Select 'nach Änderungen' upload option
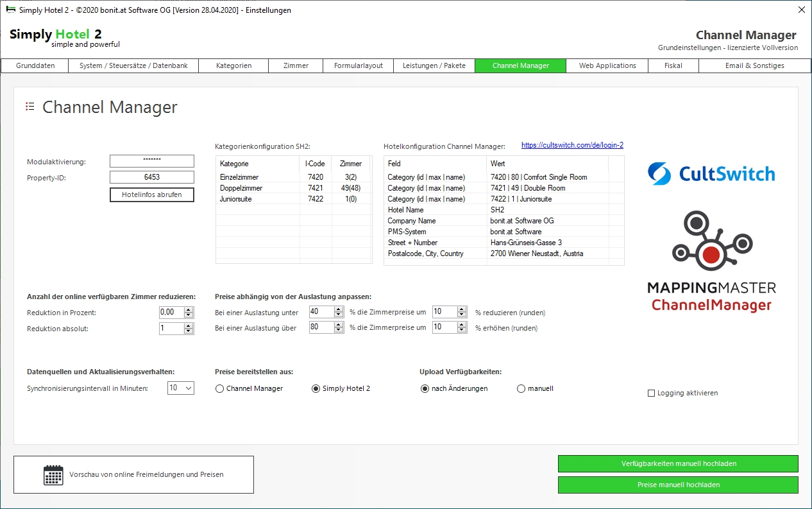The height and width of the screenshot is (509, 812). pyautogui.click(x=454, y=388)
